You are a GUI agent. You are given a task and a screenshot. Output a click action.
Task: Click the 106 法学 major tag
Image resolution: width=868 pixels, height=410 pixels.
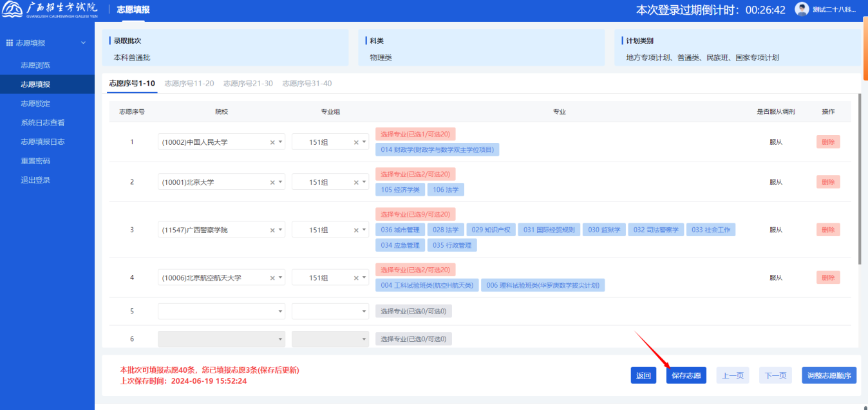point(446,189)
